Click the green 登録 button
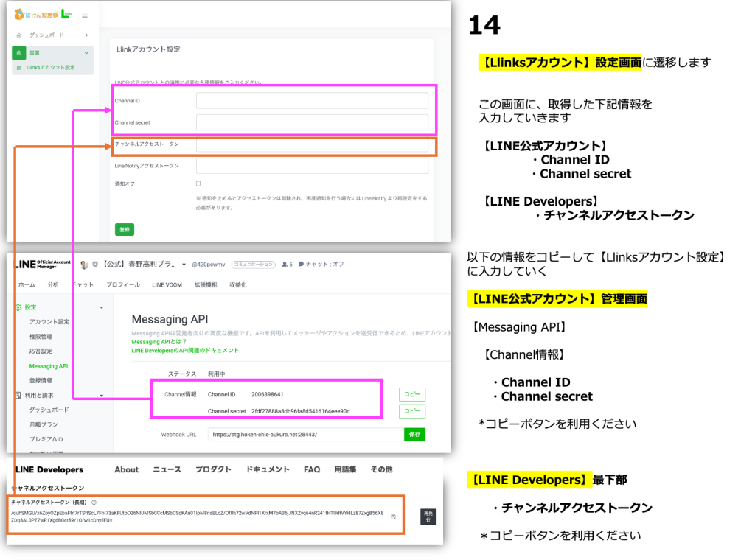Screen dimensions: 755x560 [125, 229]
